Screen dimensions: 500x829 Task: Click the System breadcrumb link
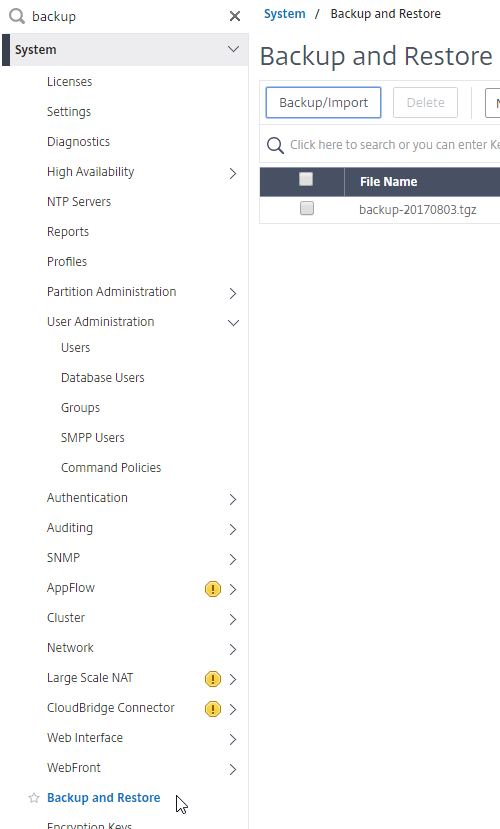click(x=284, y=14)
